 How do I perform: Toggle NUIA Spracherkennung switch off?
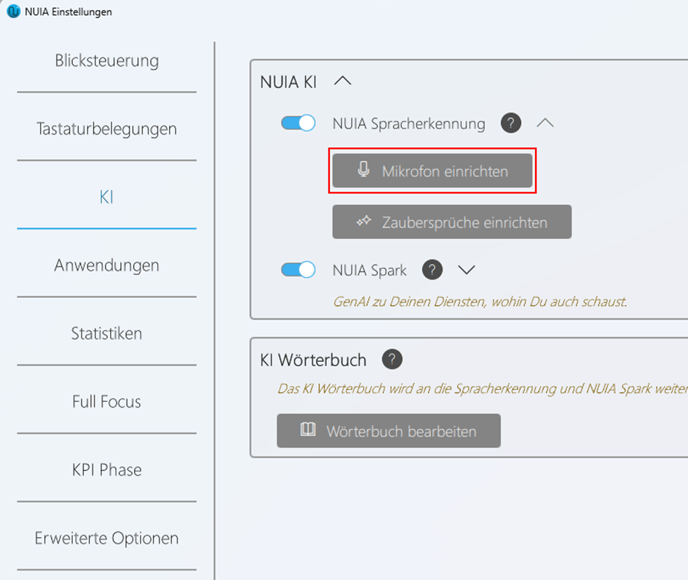pyautogui.click(x=298, y=123)
